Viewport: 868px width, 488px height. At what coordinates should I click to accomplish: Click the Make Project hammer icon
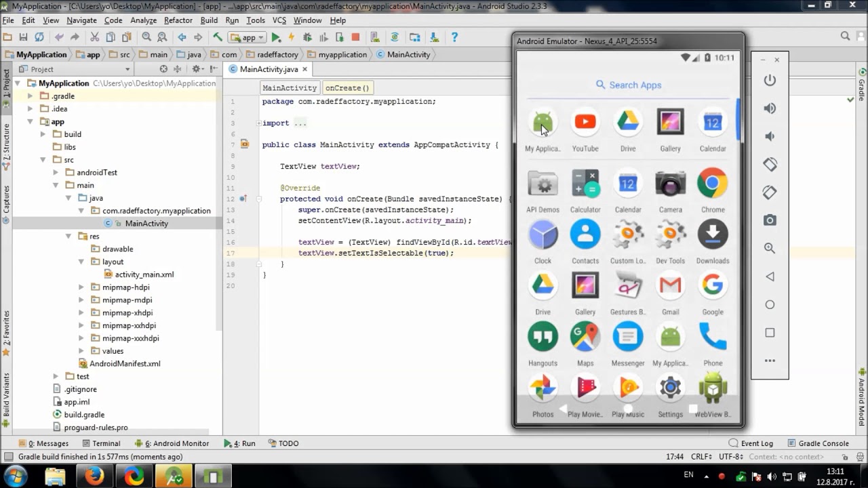(x=217, y=37)
